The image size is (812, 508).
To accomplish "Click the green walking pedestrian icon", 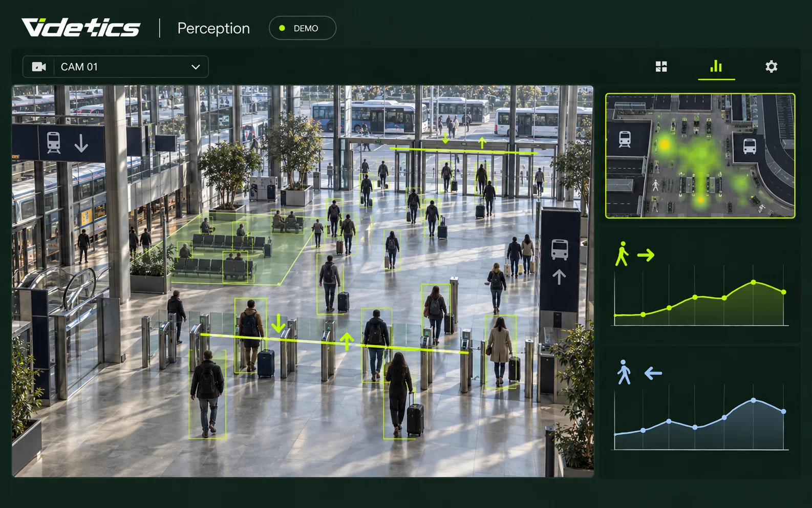I will click(x=622, y=254).
